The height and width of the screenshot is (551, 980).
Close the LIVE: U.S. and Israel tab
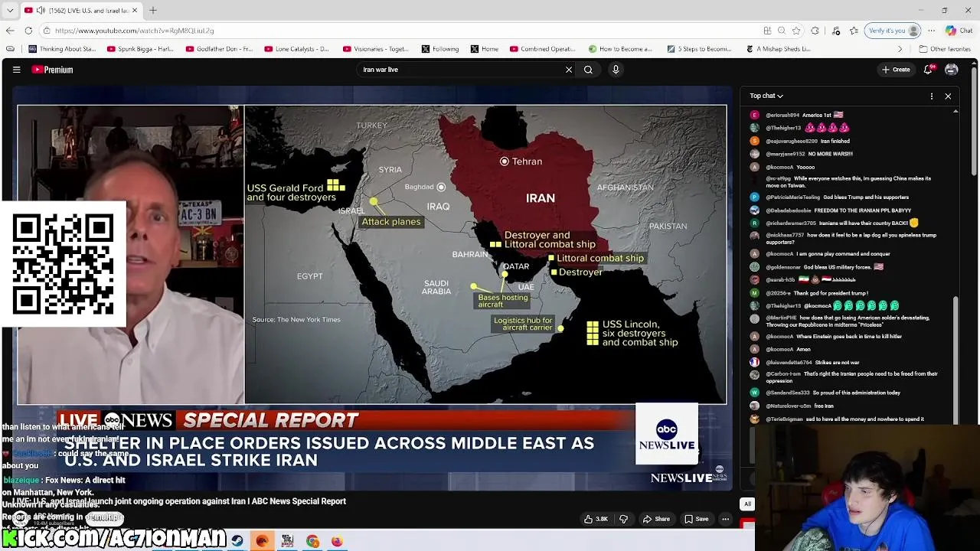point(135,10)
